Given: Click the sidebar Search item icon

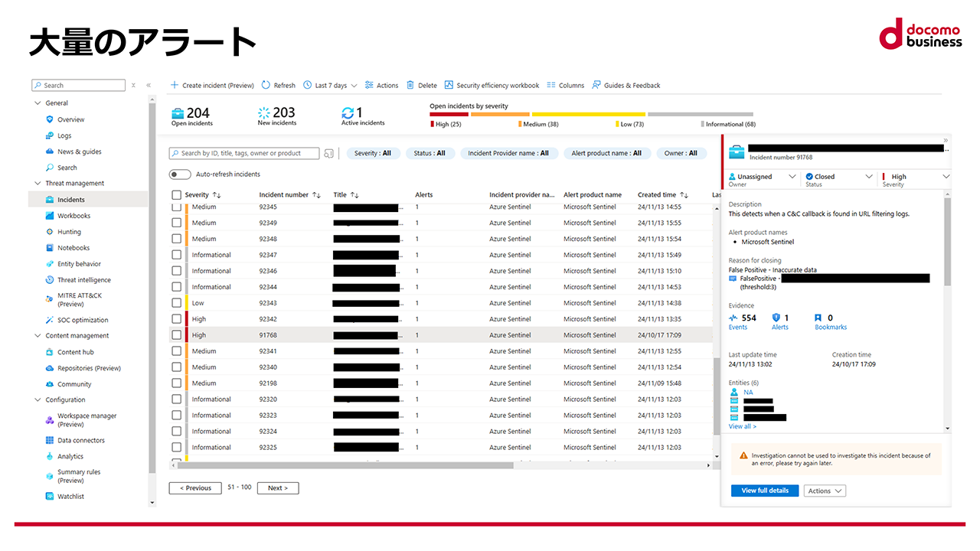Looking at the screenshot, I should click(x=50, y=168).
